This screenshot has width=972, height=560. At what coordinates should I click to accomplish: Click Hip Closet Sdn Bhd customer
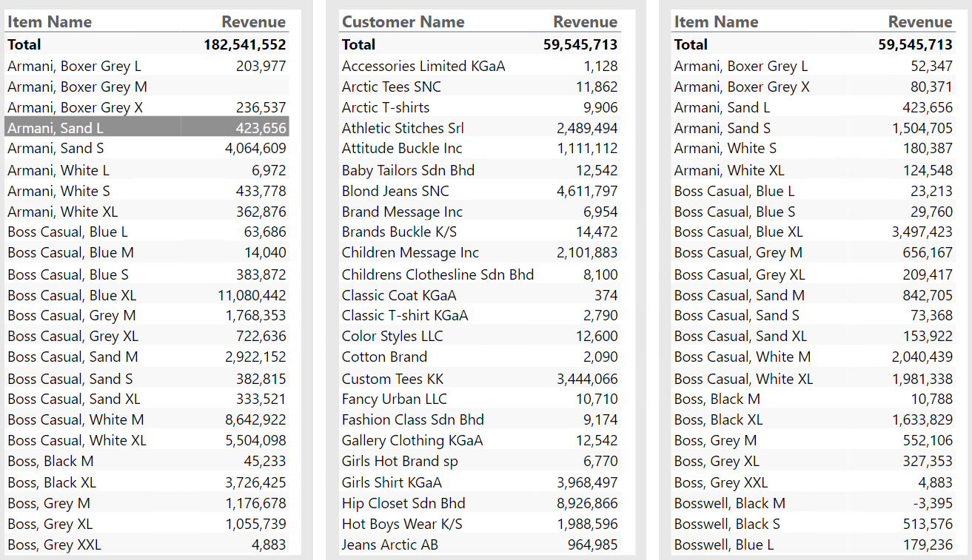coord(403,503)
